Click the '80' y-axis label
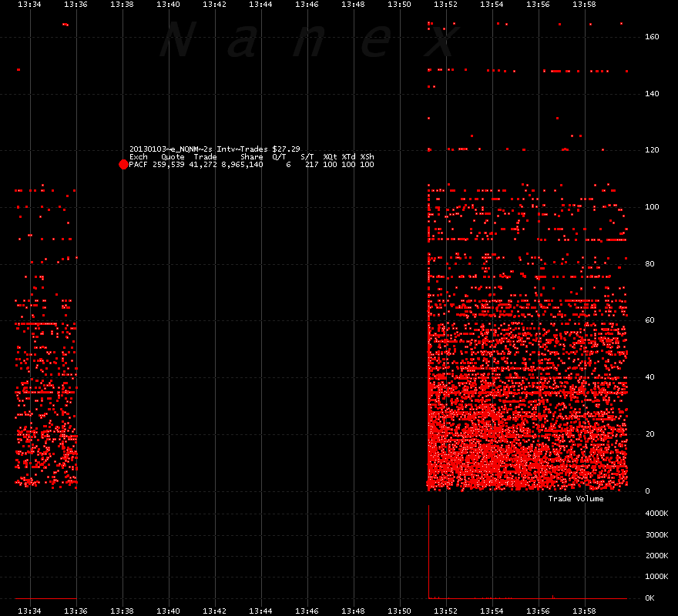The width and height of the screenshot is (678, 616). [x=649, y=263]
